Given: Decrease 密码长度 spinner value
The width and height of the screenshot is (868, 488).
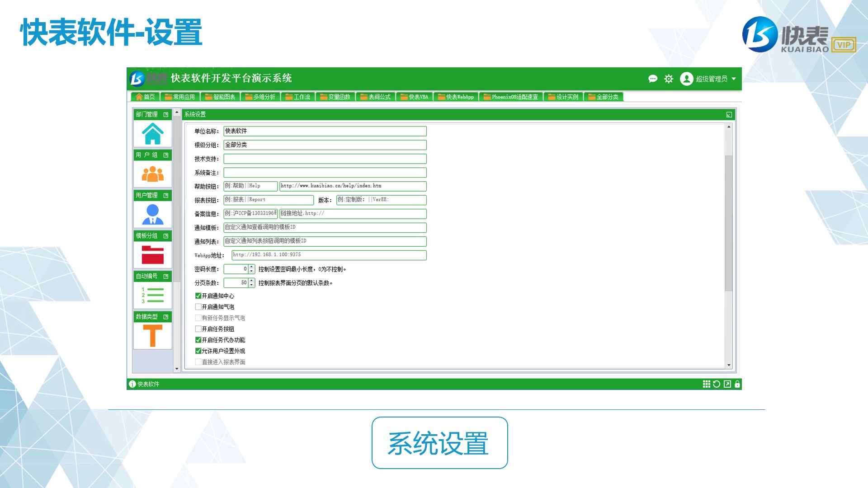Looking at the screenshot, I should [x=252, y=272].
